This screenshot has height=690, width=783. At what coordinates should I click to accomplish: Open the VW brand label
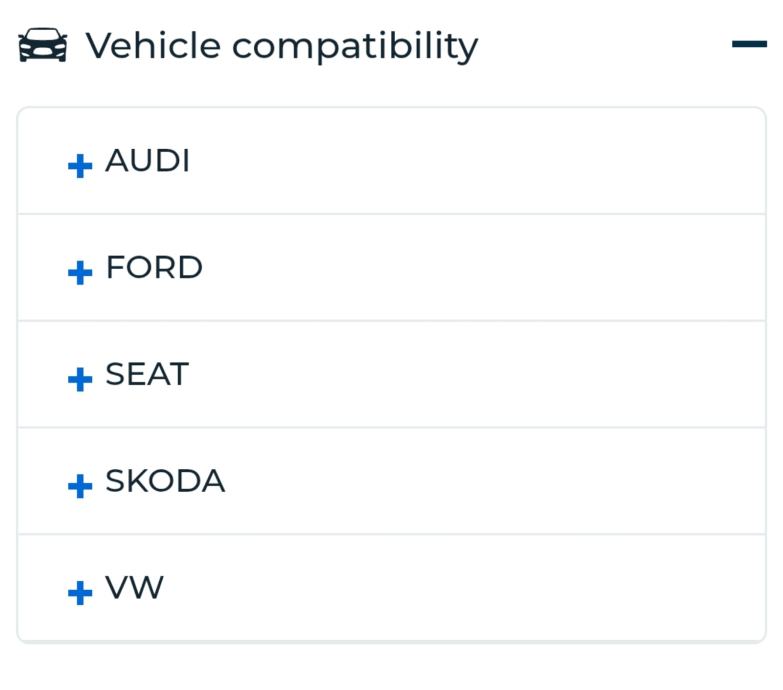[134, 589]
